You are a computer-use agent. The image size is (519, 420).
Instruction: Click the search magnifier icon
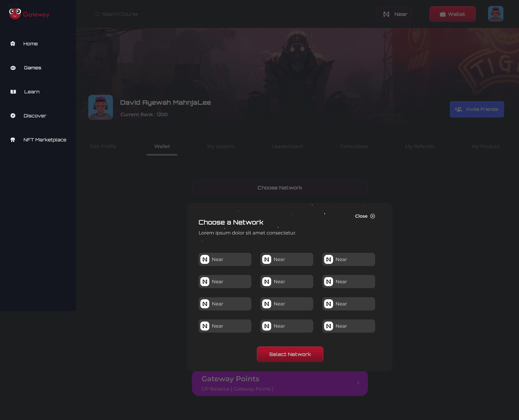point(97,14)
